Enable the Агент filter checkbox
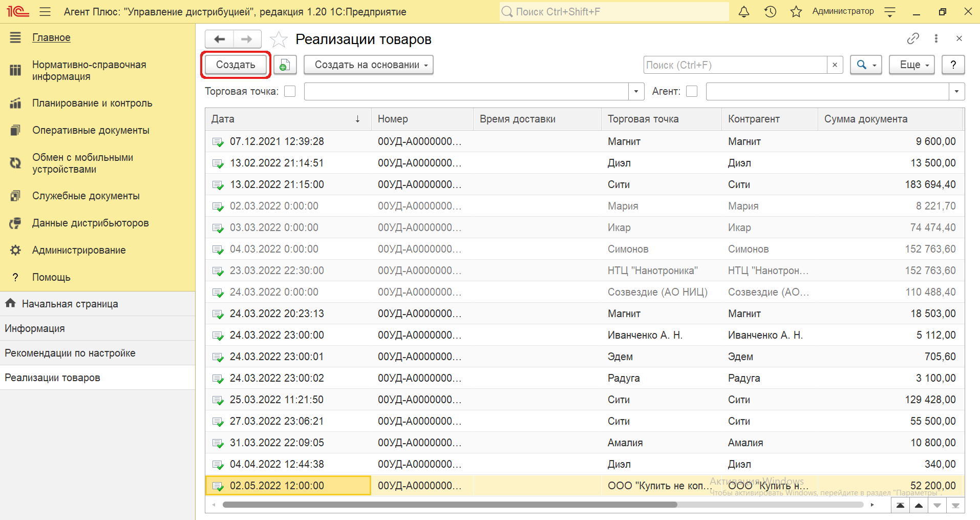The height and width of the screenshot is (520, 980). click(x=692, y=91)
